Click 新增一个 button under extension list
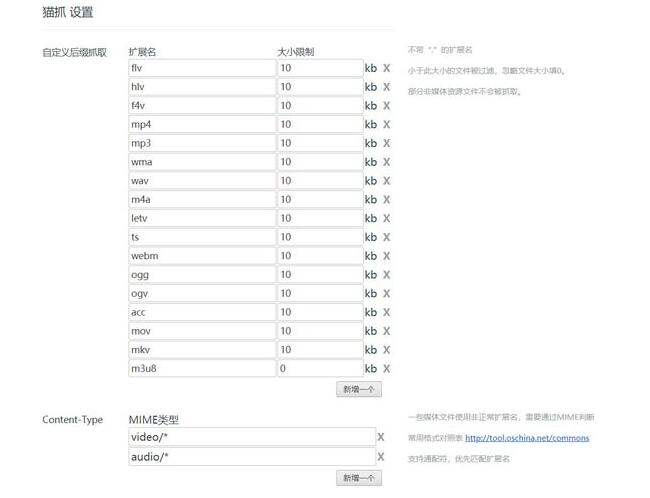Screen dimensions: 650x498 (x=359, y=389)
